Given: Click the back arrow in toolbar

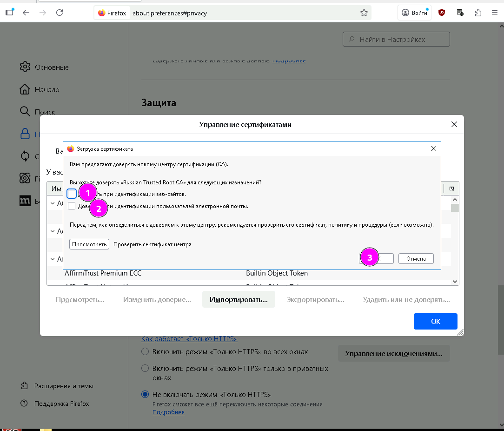Looking at the screenshot, I should click(x=26, y=13).
